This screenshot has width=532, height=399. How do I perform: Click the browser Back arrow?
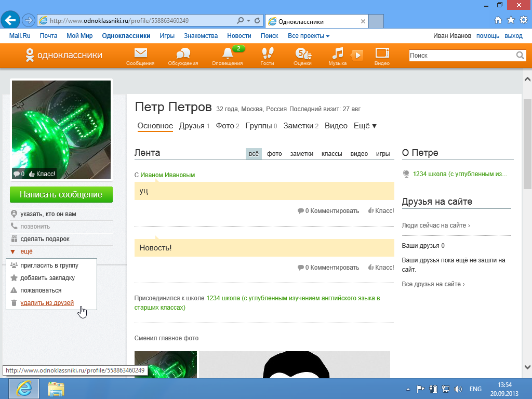[x=10, y=20]
